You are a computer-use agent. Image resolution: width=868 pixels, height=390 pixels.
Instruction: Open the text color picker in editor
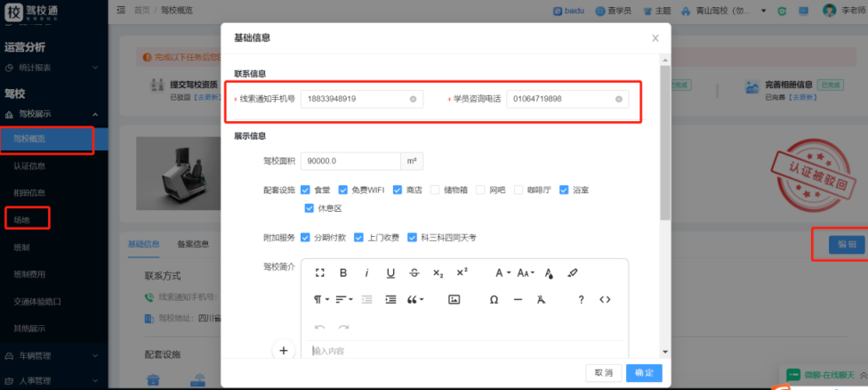[549, 272]
